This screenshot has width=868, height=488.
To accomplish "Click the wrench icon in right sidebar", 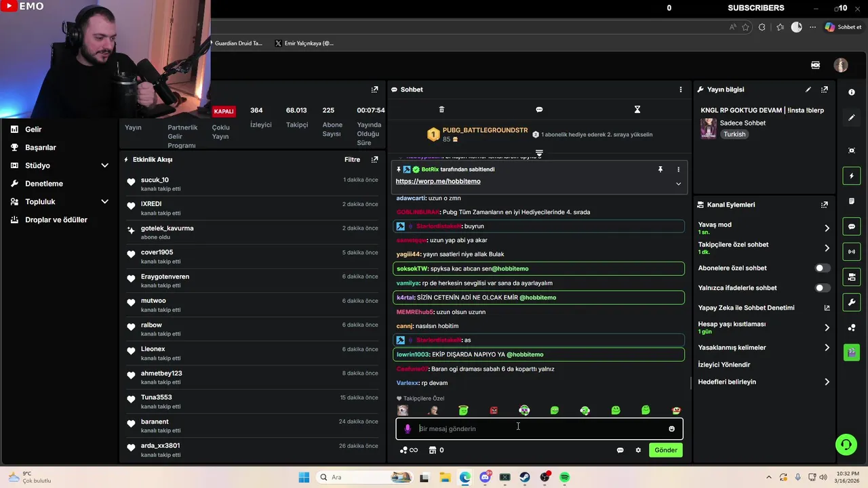I will [x=852, y=302].
